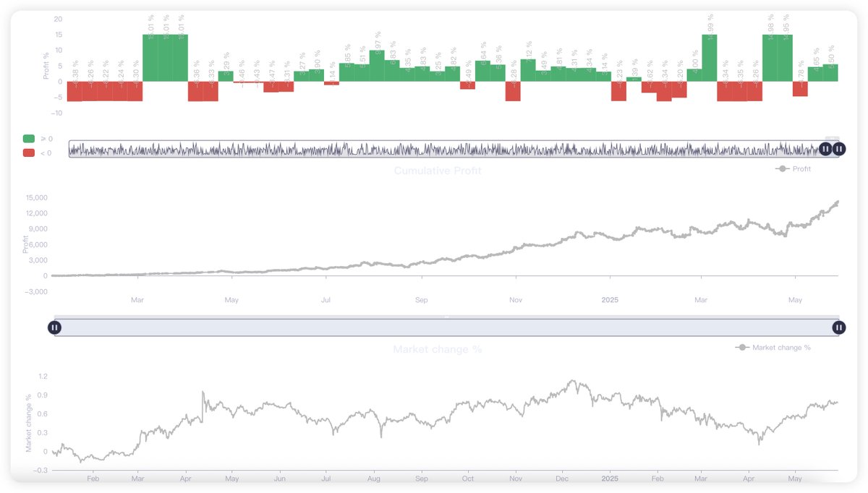Toggle the green '≥ 0' legend swatch
The height and width of the screenshot is (493, 868).
(x=29, y=138)
